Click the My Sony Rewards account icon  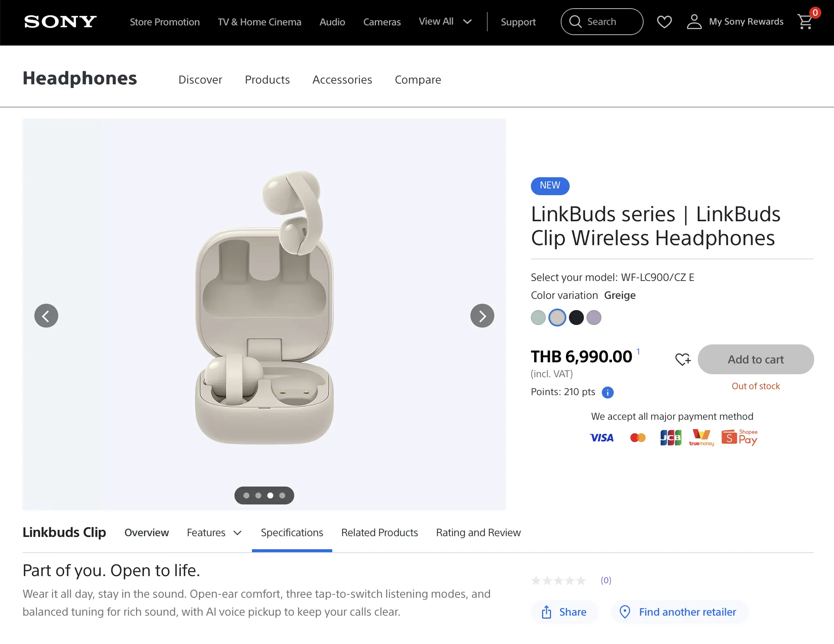coord(694,22)
